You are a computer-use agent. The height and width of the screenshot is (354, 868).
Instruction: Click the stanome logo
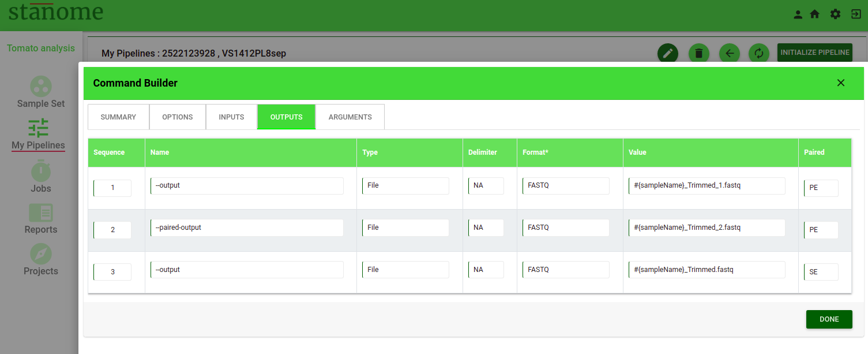pos(56,12)
